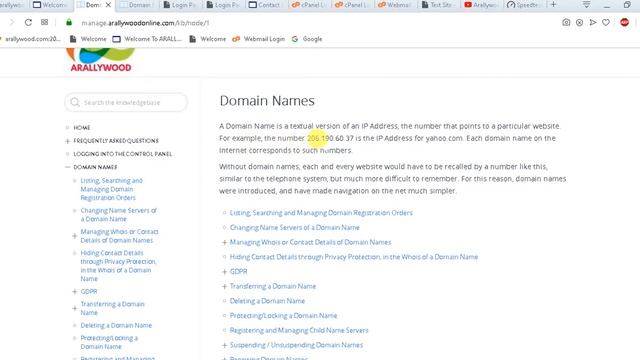The width and height of the screenshot is (640, 360).
Task: Click the send arrow icon in address bar
Action: coord(593,22)
